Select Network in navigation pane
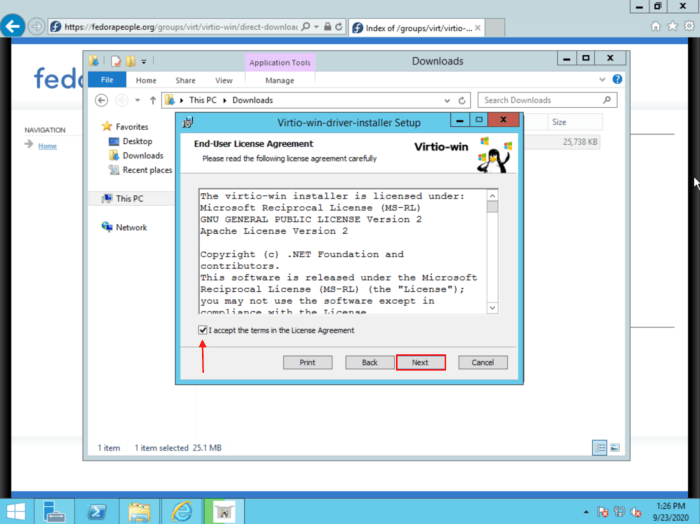700x524 pixels. [x=130, y=227]
